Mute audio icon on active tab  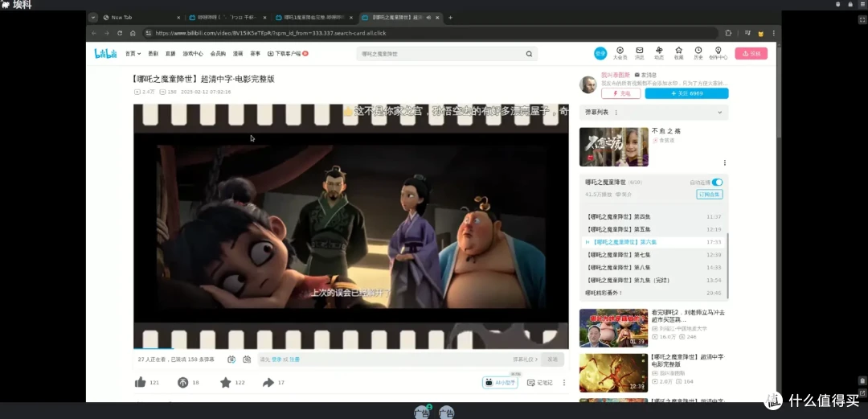coord(428,17)
